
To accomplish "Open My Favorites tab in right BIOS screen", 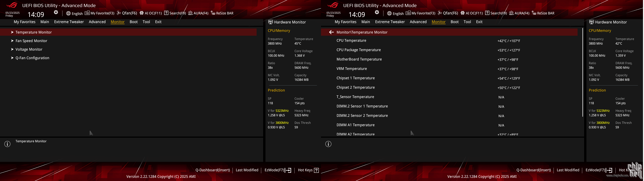I will 345,22.
